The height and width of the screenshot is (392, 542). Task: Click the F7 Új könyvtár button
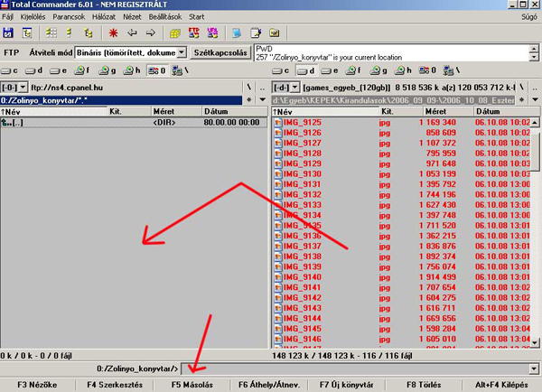(347, 385)
